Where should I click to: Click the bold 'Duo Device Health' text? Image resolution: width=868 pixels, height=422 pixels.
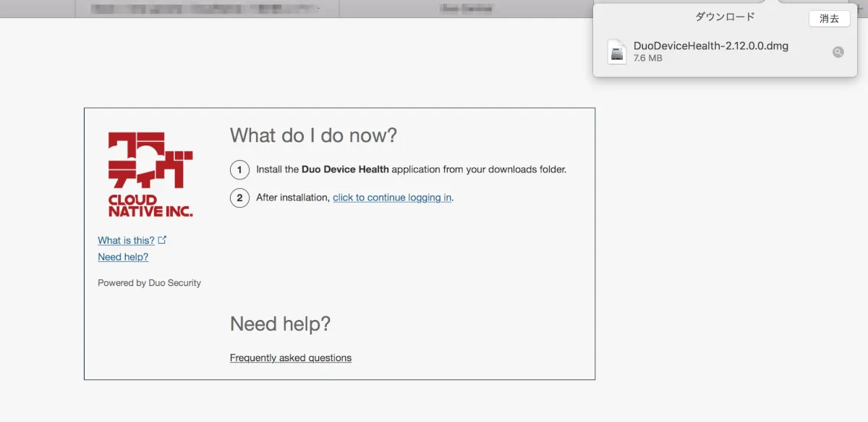pos(345,169)
